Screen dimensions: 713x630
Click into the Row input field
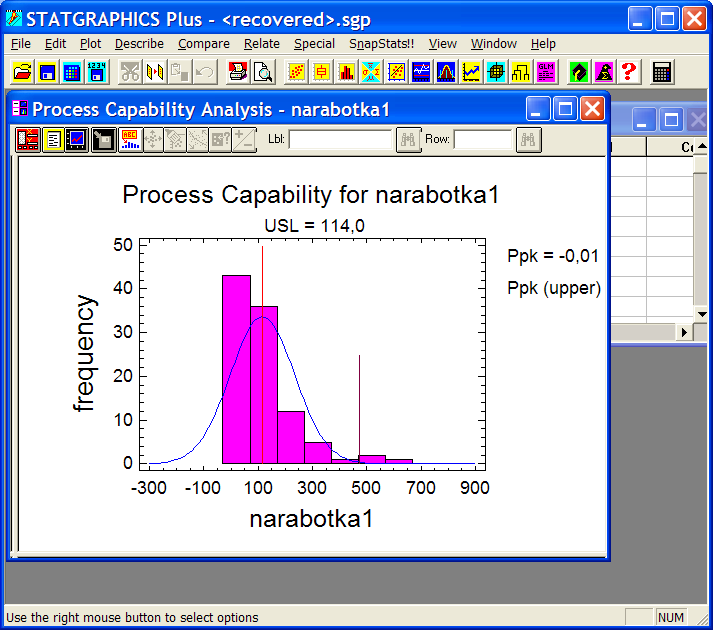click(483, 140)
